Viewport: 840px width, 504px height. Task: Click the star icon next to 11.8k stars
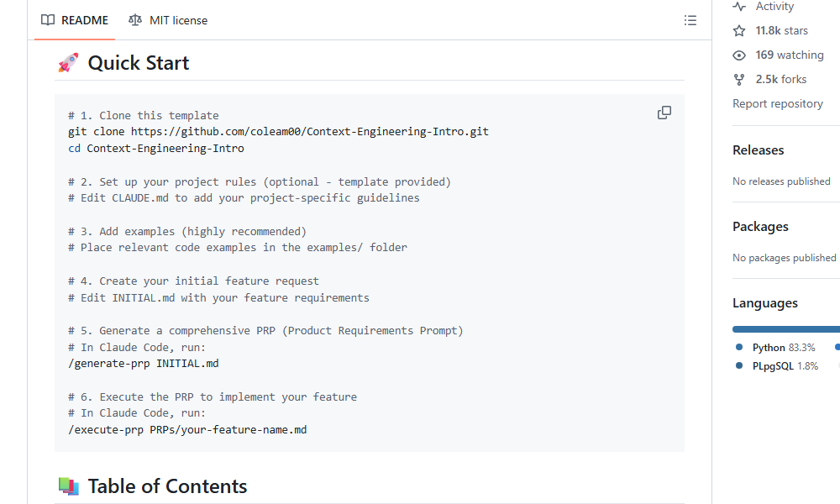[739, 31]
